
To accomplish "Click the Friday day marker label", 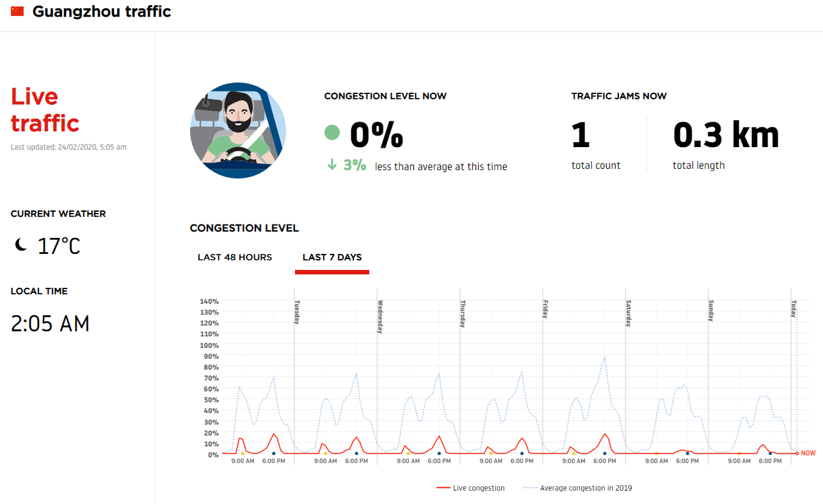I will (546, 309).
